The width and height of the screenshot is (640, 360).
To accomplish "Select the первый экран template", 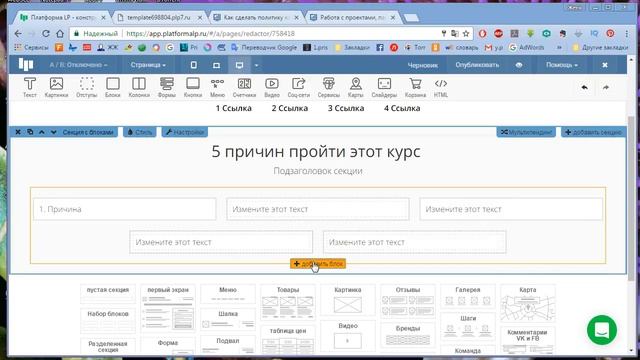I will tap(168, 308).
